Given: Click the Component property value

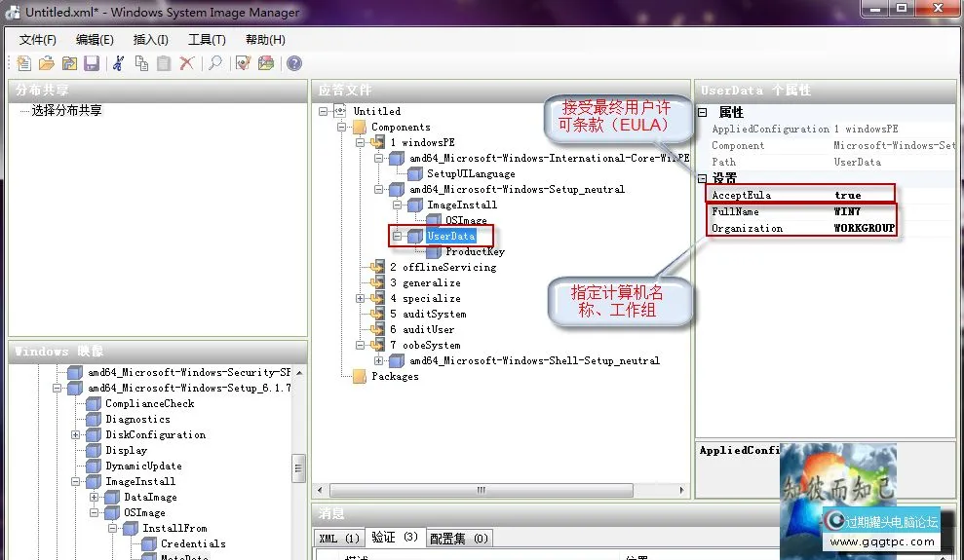Looking at the screenshot, I should pyautogui.click(x=895, y=145).
